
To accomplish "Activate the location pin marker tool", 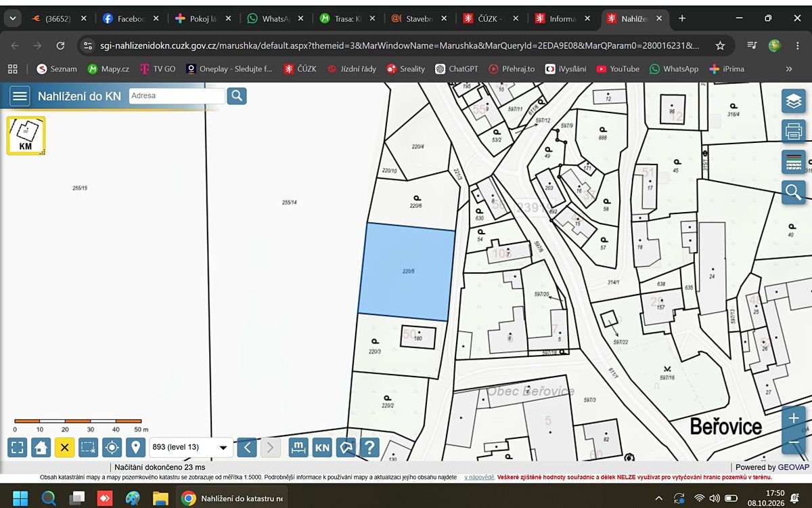I will click(136, 447).
